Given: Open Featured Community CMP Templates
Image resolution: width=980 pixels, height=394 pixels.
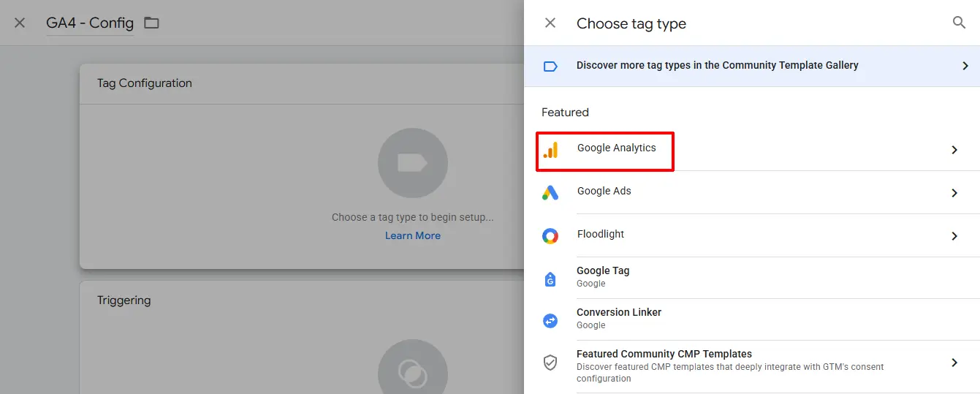Looking at the screenshot, I should point(752,366).
